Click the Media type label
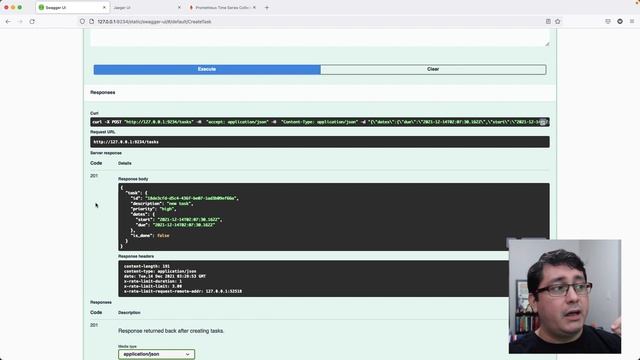The width and height of the screenshot is (640, 360). 127,346
